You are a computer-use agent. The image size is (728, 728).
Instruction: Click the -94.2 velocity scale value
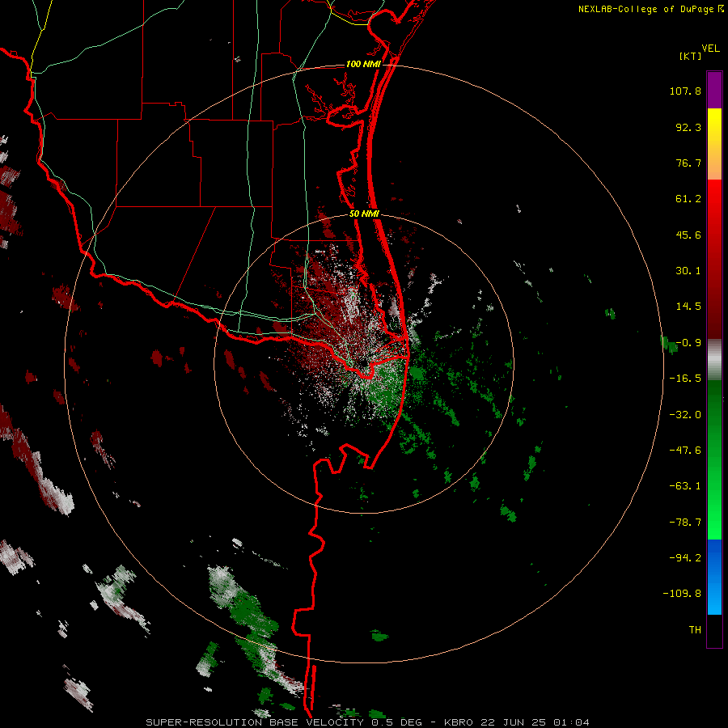click(x=685, y=557)
